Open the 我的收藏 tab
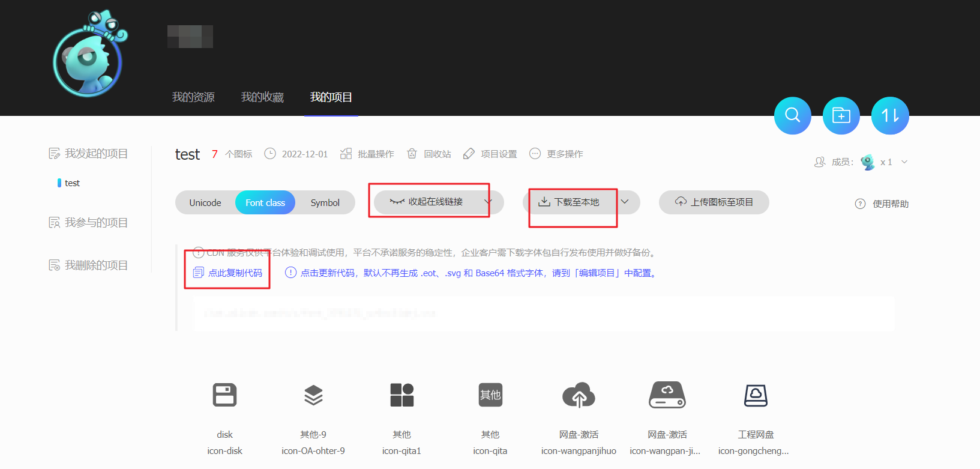980x469 pixels. (x=262, y=97)
